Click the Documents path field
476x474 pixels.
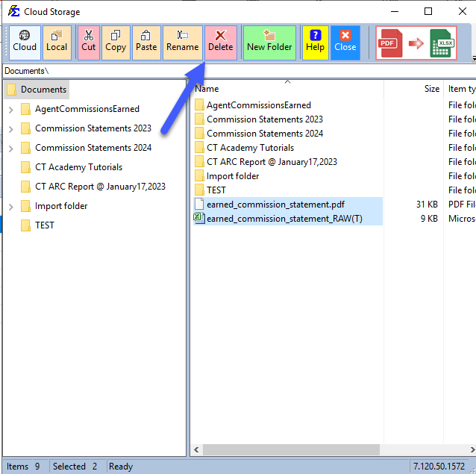(239, 71)
